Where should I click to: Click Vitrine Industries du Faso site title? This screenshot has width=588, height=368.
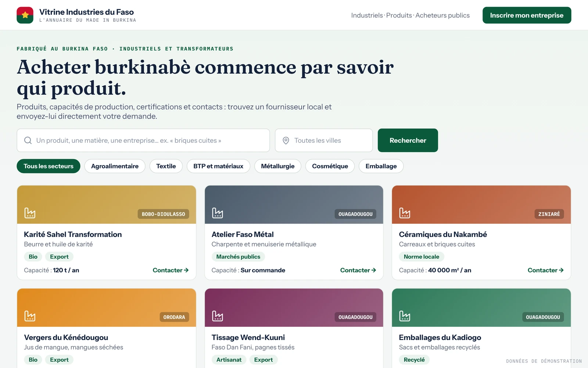pyautogui.click(x=86, y=12)
